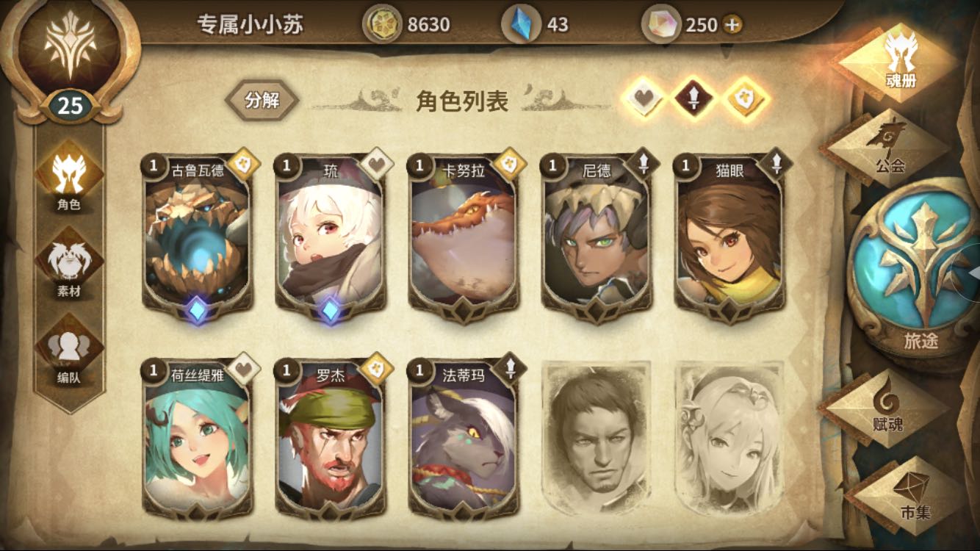Open the 公会 guild menu

(x=890, y=145)
